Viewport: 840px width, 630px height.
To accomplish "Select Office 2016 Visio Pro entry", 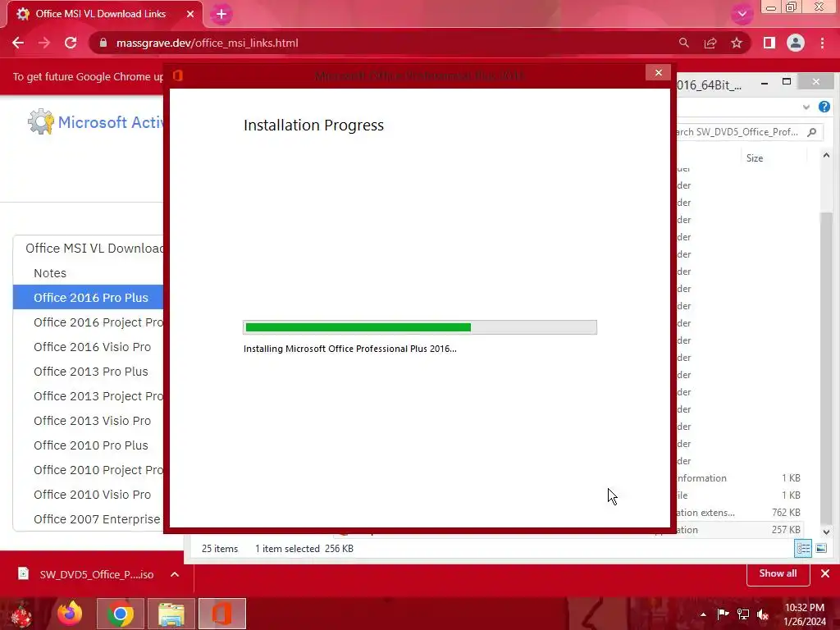I will click(x=92, y=347).
